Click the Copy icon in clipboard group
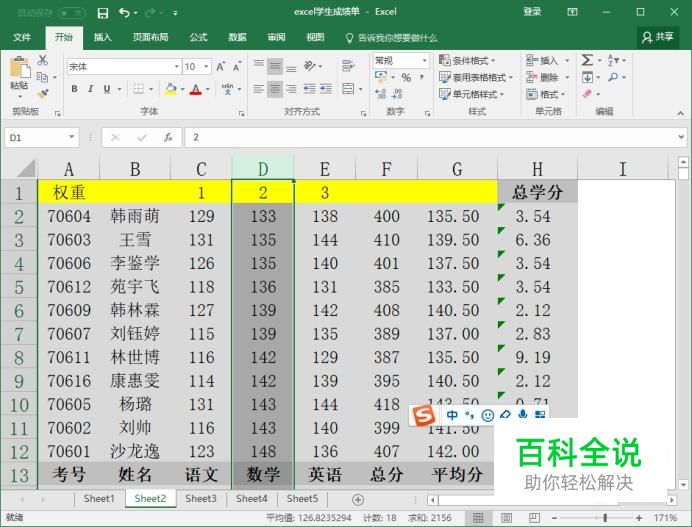692x527 pixels. coord(42,77)
